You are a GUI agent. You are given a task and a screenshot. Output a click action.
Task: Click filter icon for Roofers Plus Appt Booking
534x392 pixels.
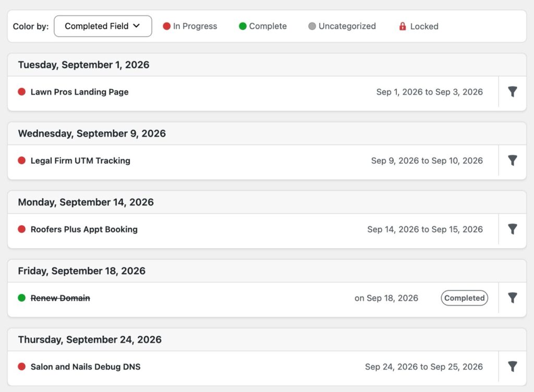513,229
